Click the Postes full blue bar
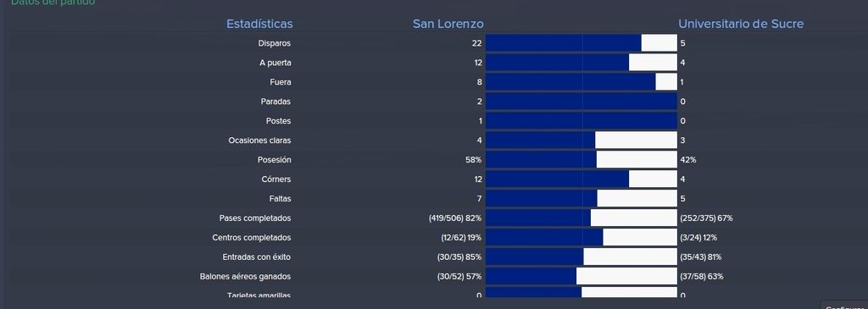Image resolution: width=868 pixels, height=309 pixels. (x=581, y=121)
